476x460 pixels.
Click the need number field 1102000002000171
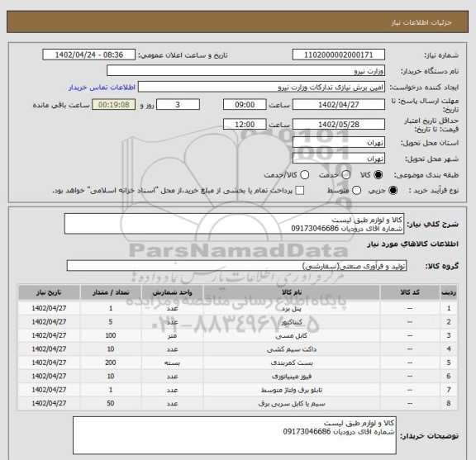(339, 55)
